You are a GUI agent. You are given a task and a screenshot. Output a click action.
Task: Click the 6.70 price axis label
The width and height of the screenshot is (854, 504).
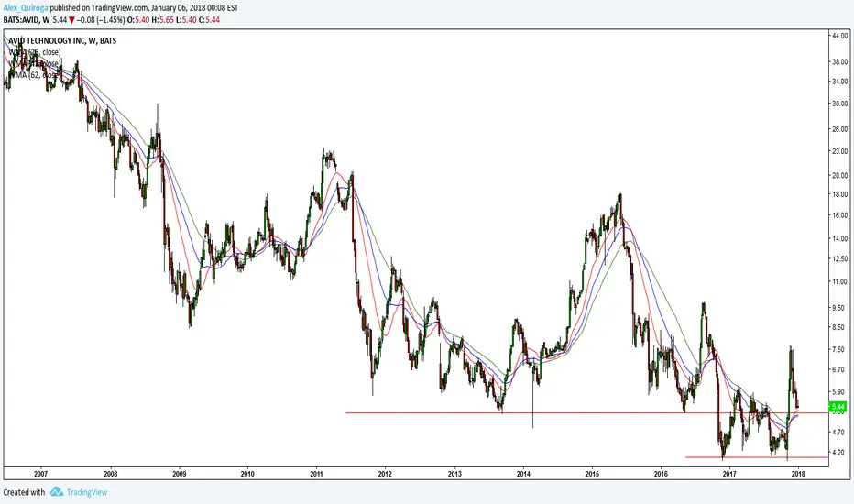click(x=838, y=369)
